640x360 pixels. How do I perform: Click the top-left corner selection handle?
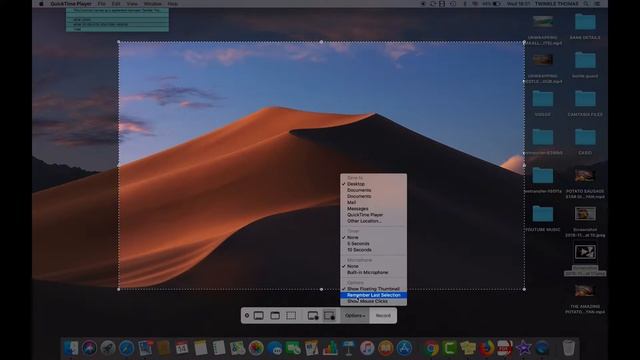(119, 42)
